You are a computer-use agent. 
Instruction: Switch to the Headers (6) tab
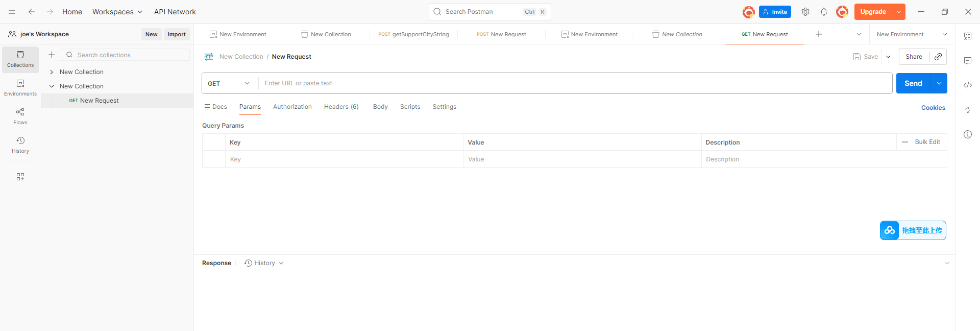point(341,107)
